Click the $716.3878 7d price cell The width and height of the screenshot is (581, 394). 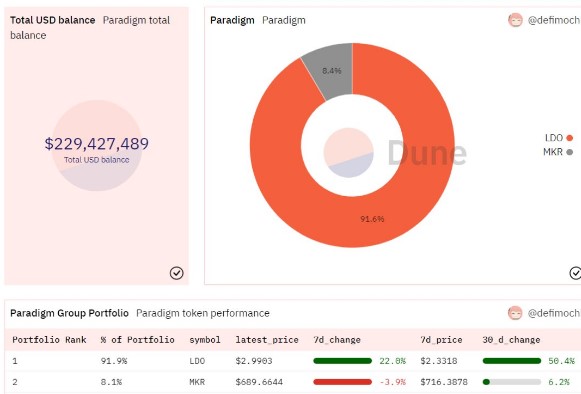[x=444, y=382]
